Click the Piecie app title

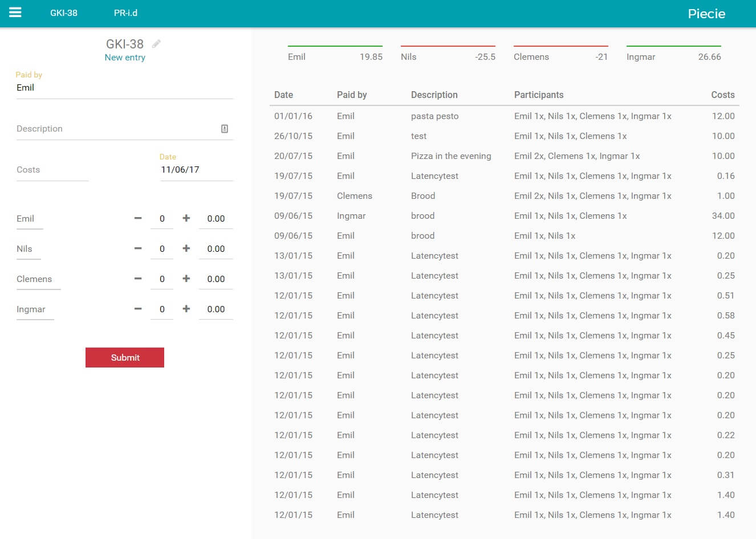tap(706, 14)
